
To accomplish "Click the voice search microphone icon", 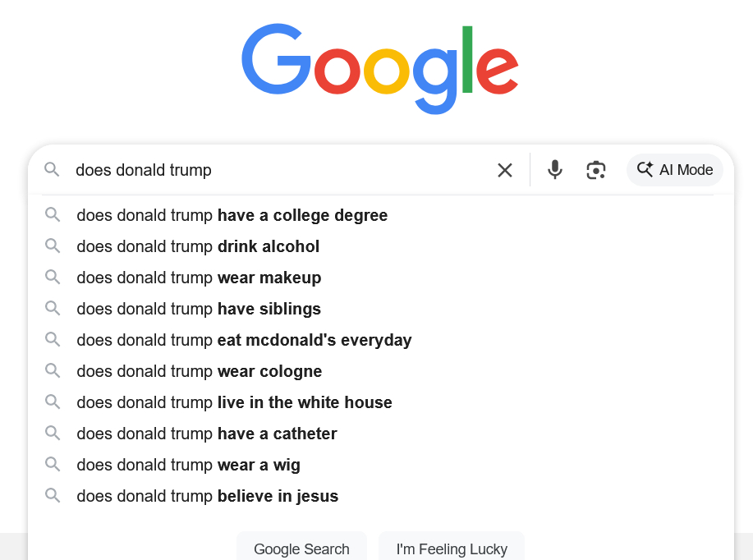I will pos(555,170).
